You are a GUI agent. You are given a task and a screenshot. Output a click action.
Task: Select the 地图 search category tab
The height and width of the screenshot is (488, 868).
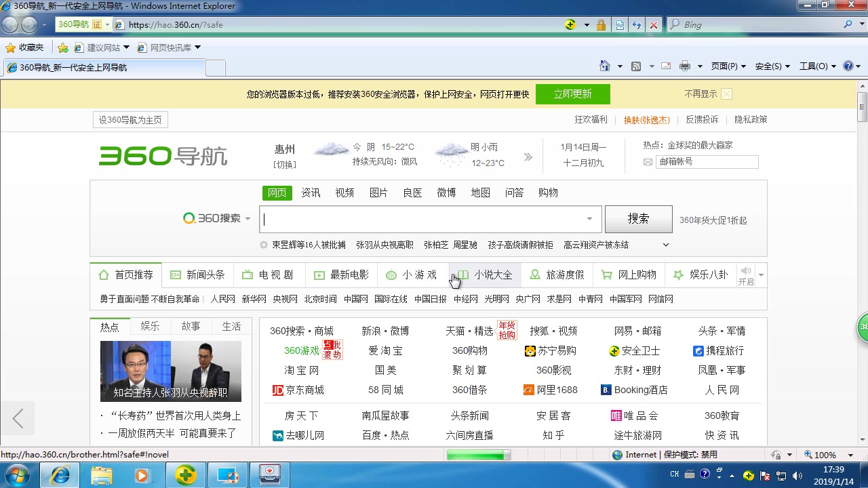click(x=480, y=192)
